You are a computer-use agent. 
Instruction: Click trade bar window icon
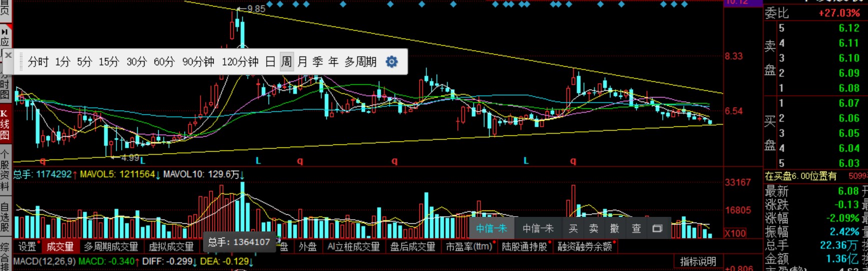click(657, 228)
